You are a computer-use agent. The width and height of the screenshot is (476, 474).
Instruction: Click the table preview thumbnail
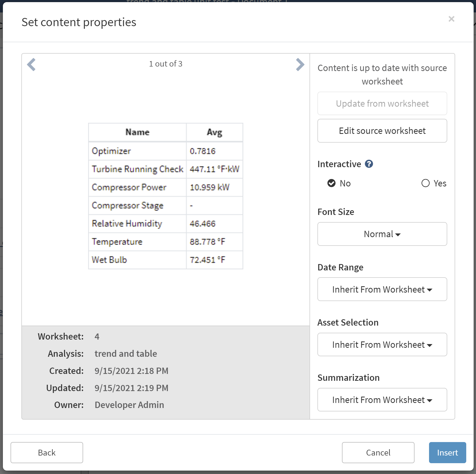(165, 196)
